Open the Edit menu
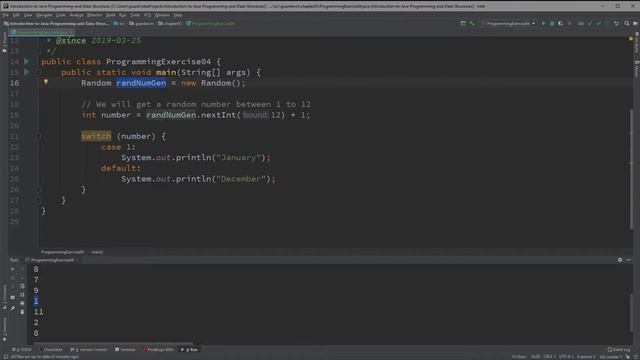 [x=16, y=15]
